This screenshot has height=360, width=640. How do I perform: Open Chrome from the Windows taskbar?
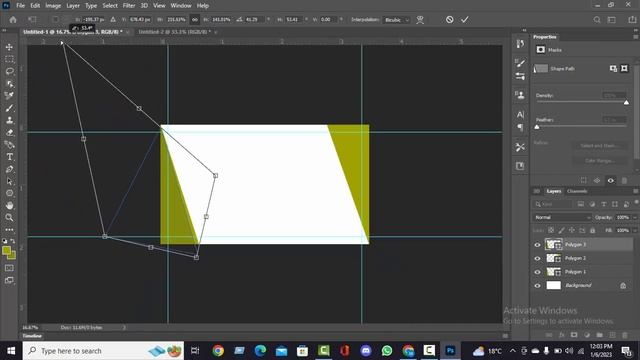click(218, 351)
